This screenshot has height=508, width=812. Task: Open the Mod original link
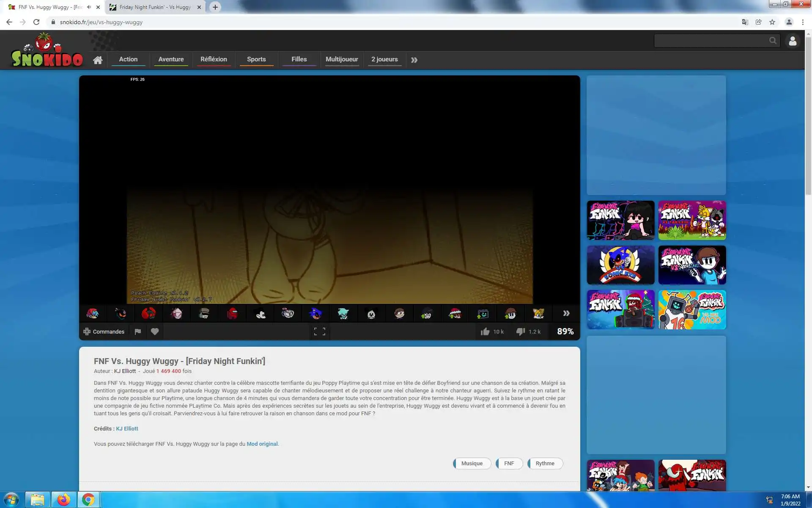point(262,444)
